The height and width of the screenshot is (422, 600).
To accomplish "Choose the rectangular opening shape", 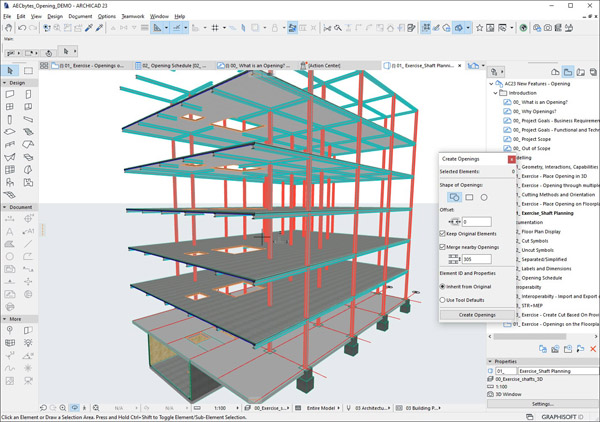I will 469,197.
